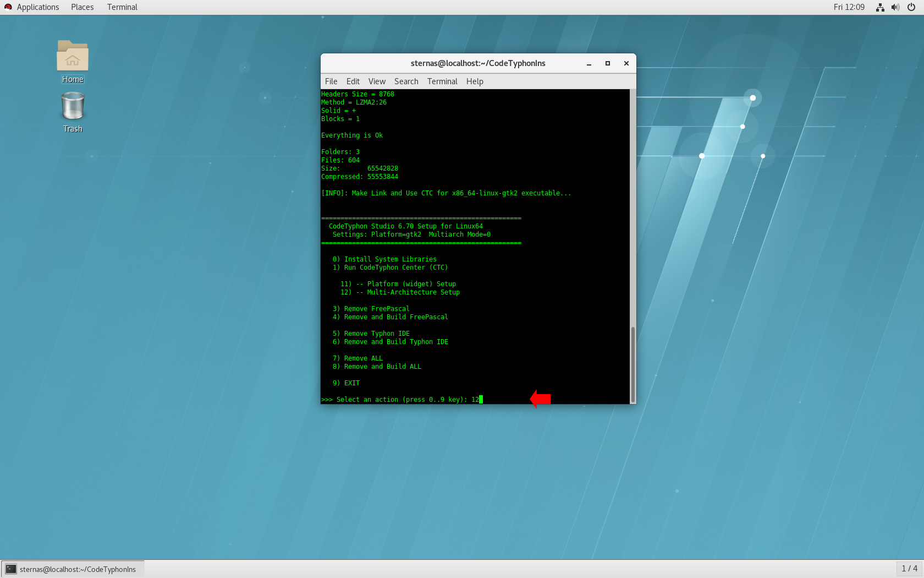Viewport: 924px width, 578px height.
Task: Click the sternas@localhost taskbar window button
Action: 73,569
